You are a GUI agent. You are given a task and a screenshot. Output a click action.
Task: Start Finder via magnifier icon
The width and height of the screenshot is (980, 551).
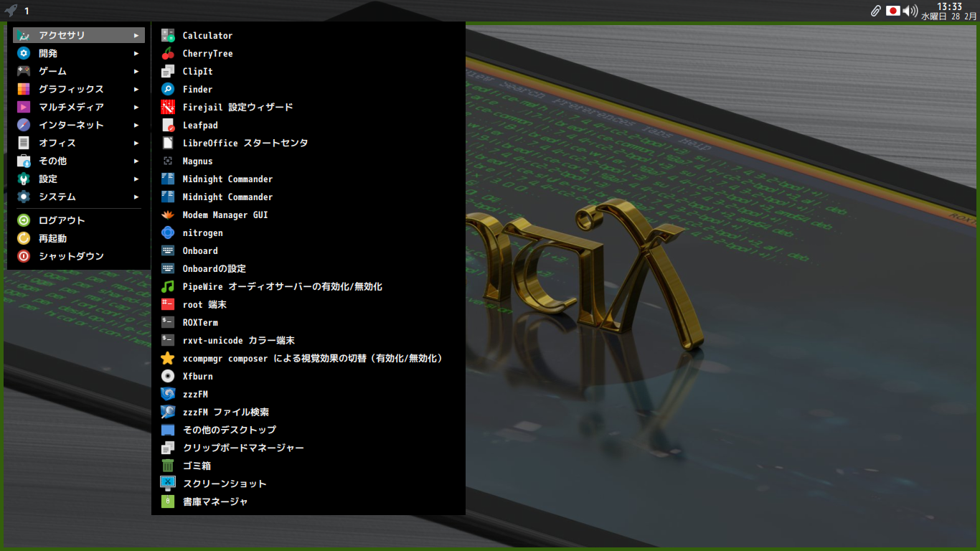point(168,89)
